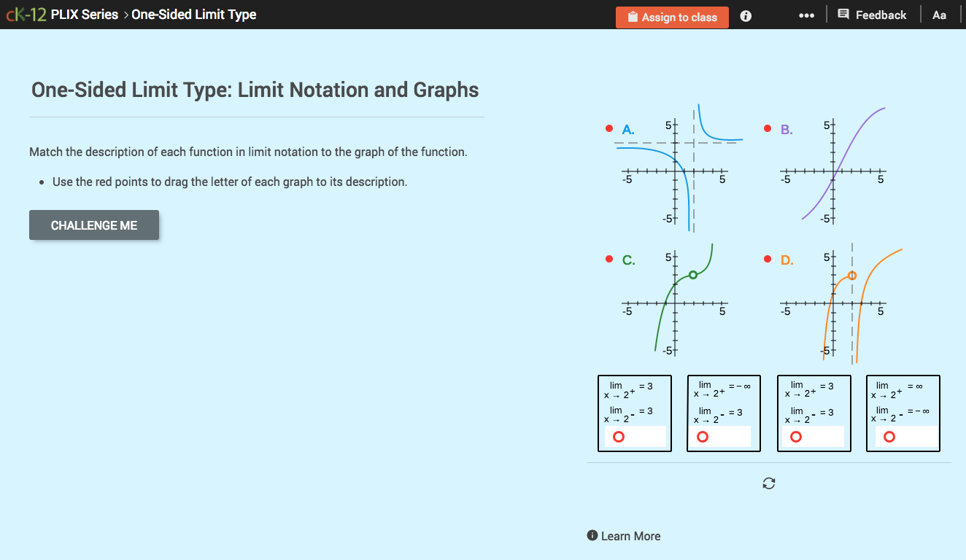The height and width of the screenshot is (560, 966).
Task: Click the Assign to class button
Action: coord(672,17)
